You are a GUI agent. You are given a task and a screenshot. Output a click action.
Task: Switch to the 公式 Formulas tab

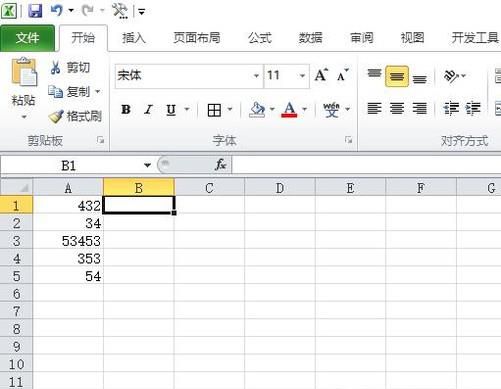pyautogui.click(x=260, y=38)
